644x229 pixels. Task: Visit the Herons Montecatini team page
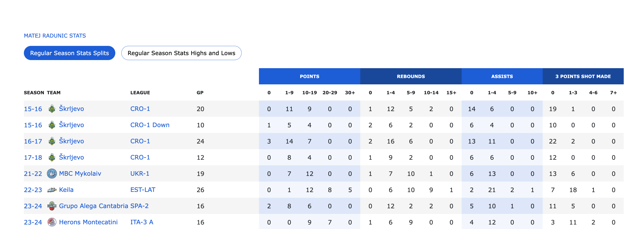click(88, 222)
